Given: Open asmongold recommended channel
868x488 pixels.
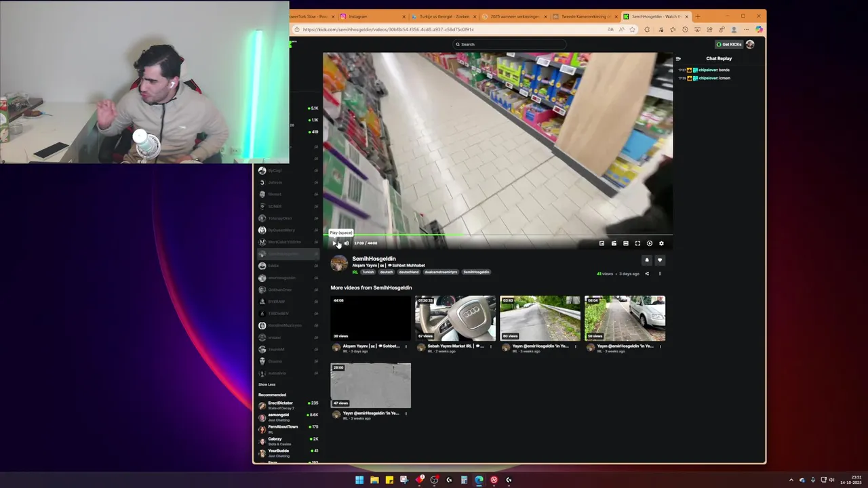Looking at the screenshot, I should click(288, 417).
